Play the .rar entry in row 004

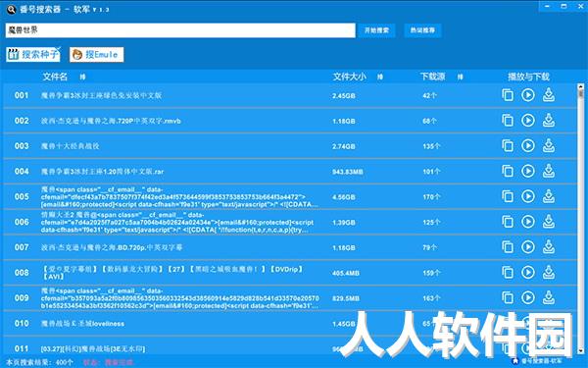(528, 171)
